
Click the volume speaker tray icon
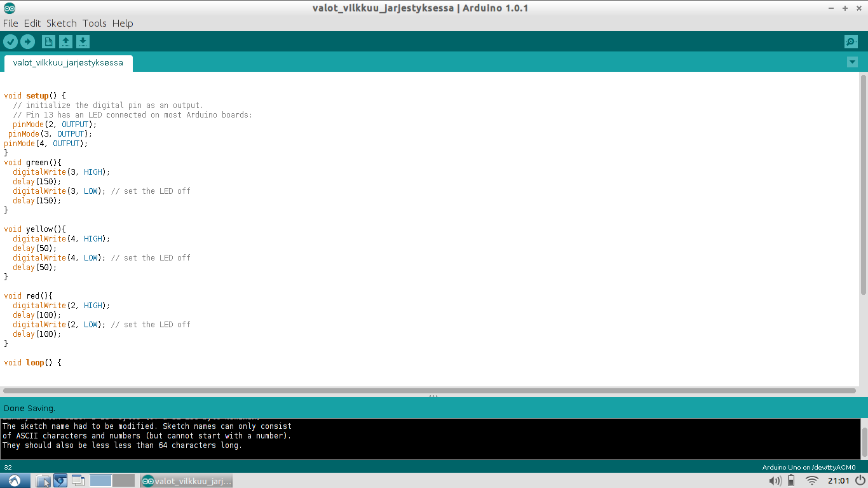pyautogui.click(x=775, y=481)
